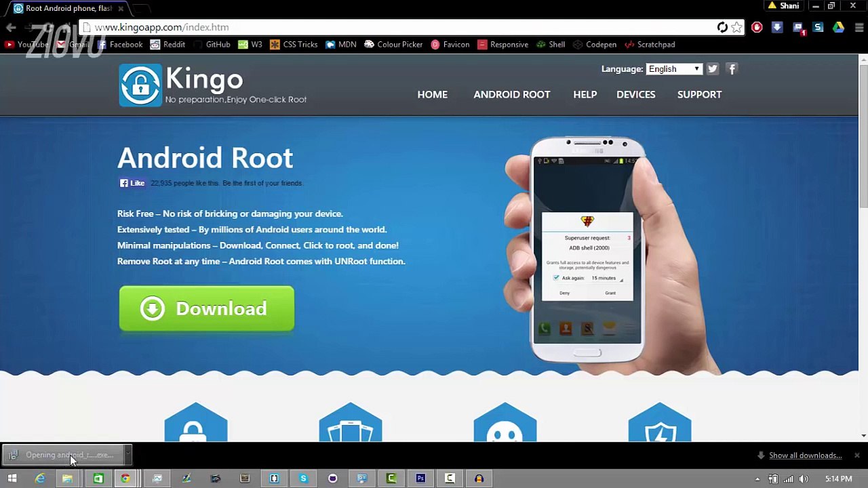The image size is (868, 488).
Task: Click the Facebook Like button
Action: pos(132,183)
